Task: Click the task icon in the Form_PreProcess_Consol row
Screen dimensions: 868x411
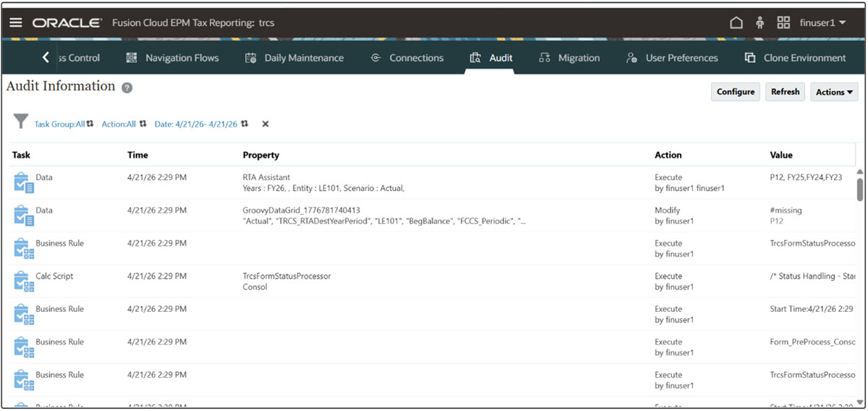Action: tap(24, 348)
